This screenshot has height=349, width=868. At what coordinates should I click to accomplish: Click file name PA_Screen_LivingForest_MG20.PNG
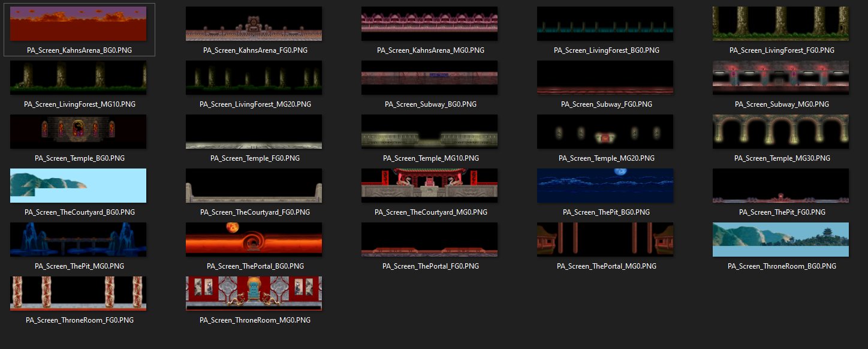[255, 104]
